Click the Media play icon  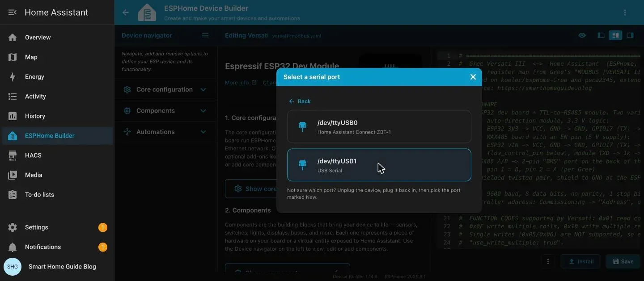tap(13, 175)
